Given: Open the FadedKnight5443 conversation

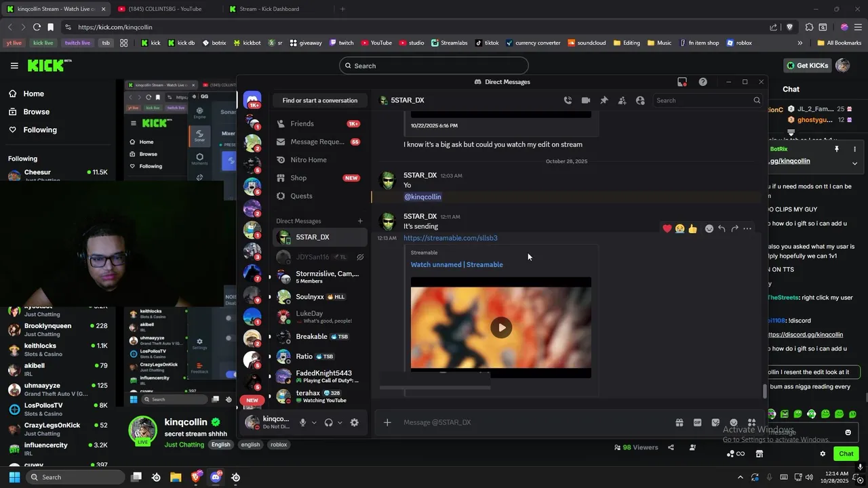Looking at the screenshot, I should tap(320, 376).
